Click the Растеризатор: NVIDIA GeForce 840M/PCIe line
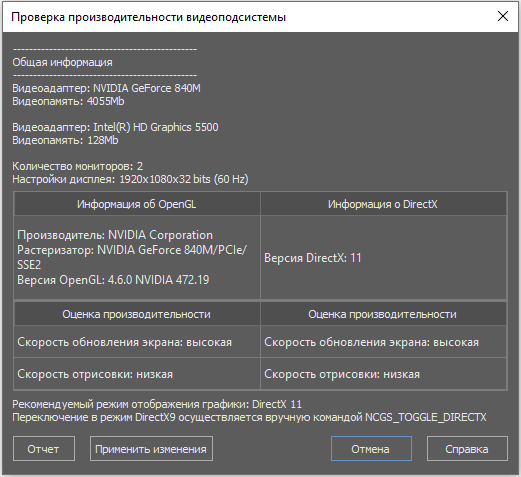The width and height of the screenshot is (521, 477). (132, 250)
